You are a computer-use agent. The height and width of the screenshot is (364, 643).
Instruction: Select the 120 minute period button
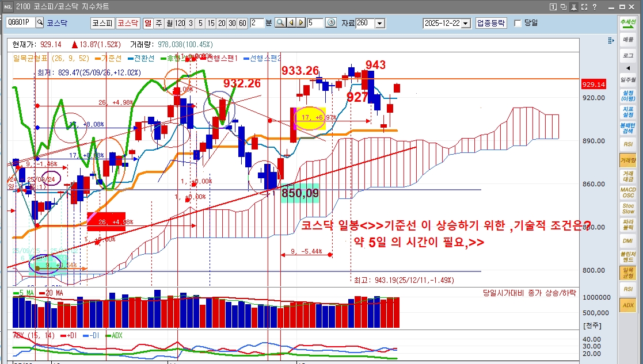pos(180,24)
